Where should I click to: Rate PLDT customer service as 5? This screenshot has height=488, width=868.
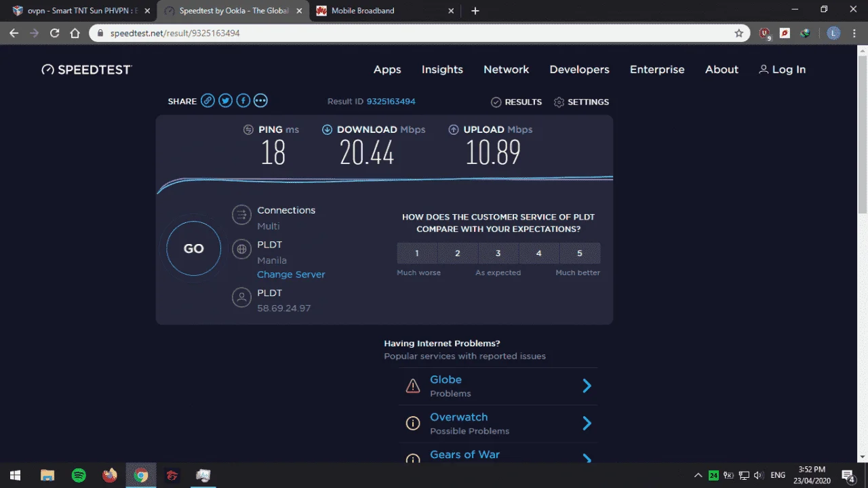[x=580, y=253]
